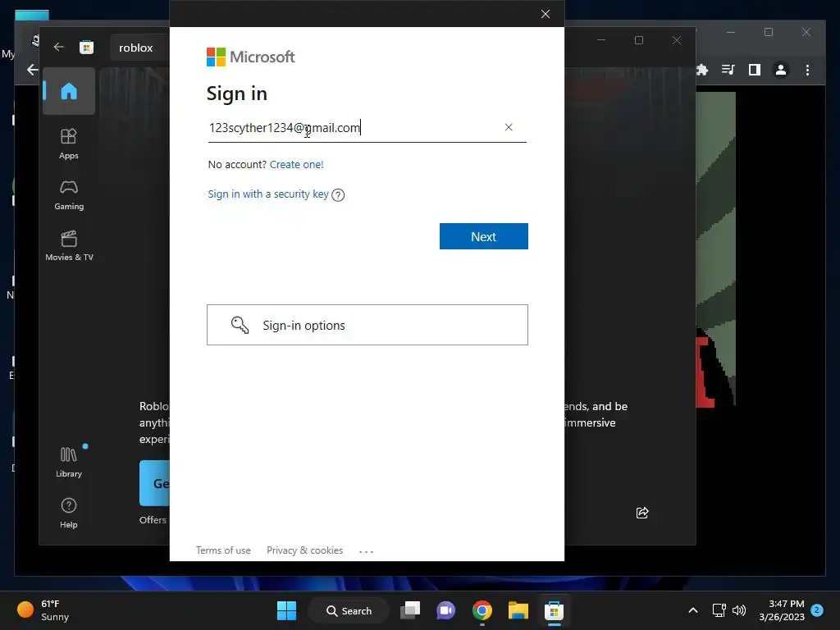Open Chrome media control icon
840x630 pixels.
728,70
